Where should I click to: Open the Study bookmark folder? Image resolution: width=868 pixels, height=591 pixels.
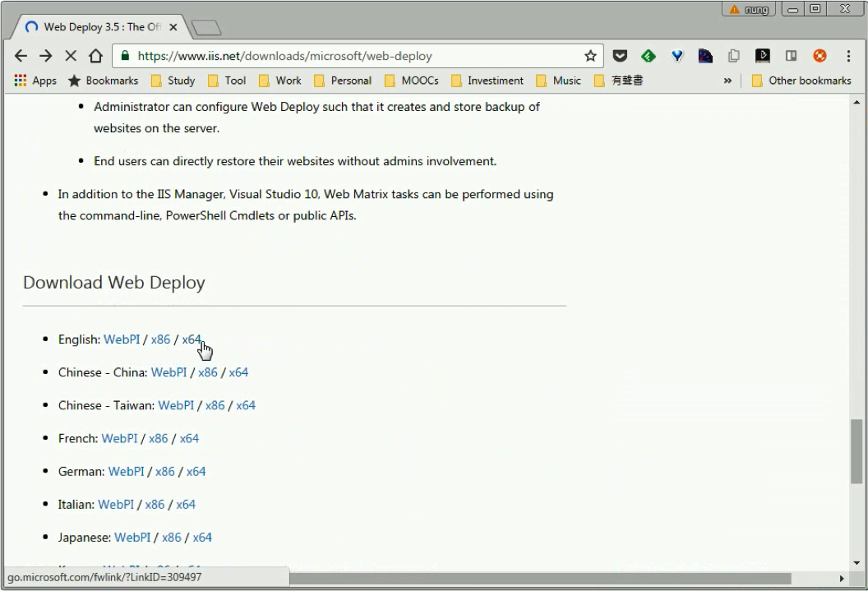tap(173, 81)
